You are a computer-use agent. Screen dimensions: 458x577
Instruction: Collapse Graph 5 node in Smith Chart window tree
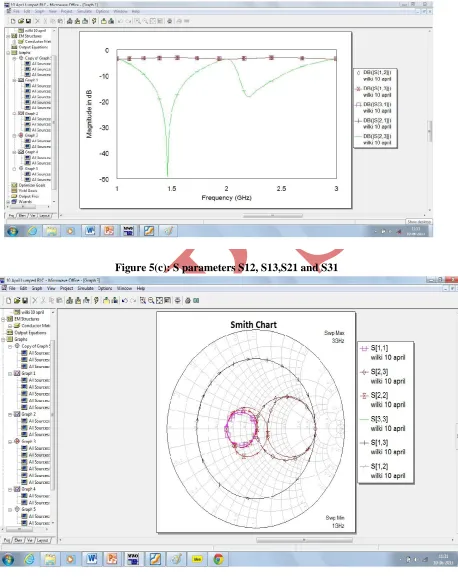click(10, 510)
